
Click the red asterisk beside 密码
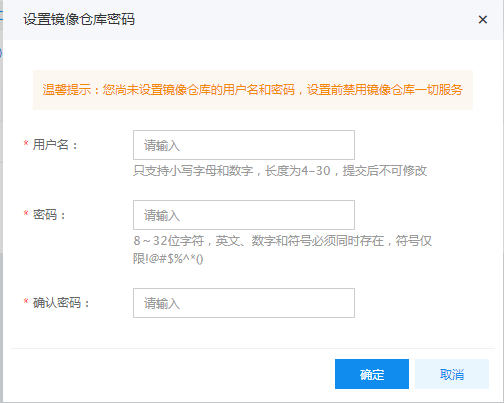coord(26,213)
